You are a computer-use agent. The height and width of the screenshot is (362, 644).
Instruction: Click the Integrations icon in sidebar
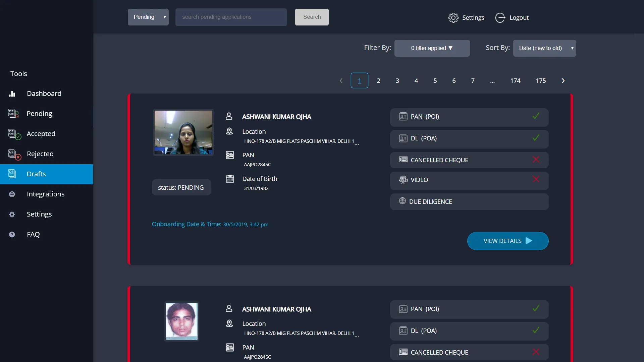coord(12,194)
